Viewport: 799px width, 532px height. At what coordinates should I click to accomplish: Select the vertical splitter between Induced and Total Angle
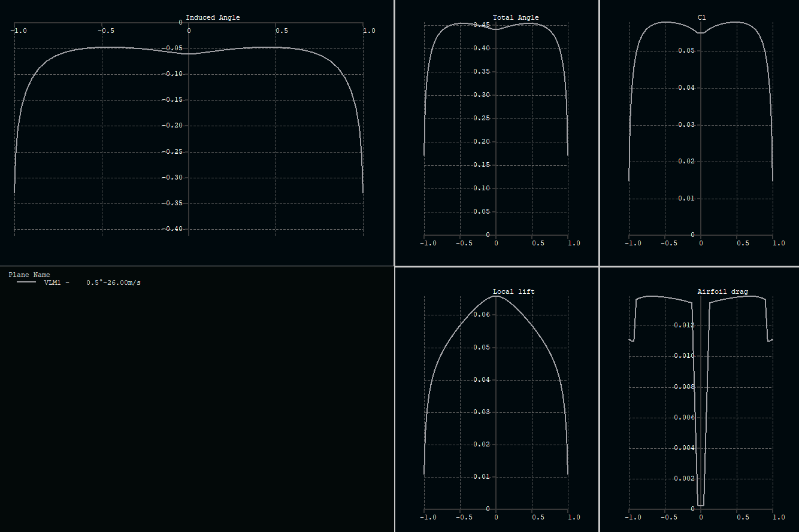(x=394, y=133)
